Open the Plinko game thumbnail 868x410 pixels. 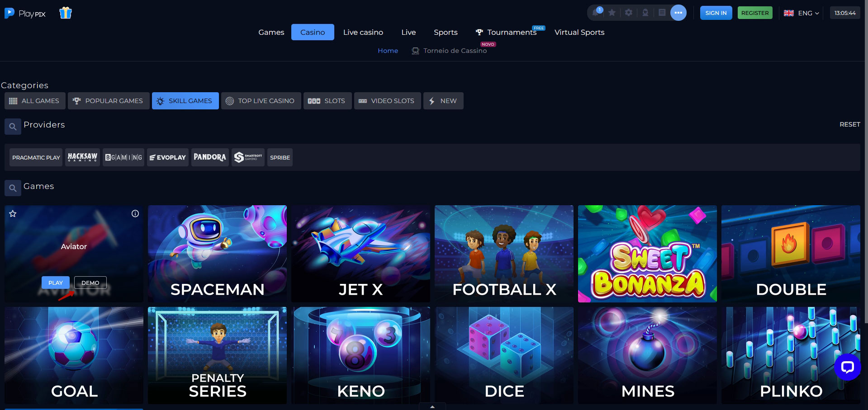point(791,355)
